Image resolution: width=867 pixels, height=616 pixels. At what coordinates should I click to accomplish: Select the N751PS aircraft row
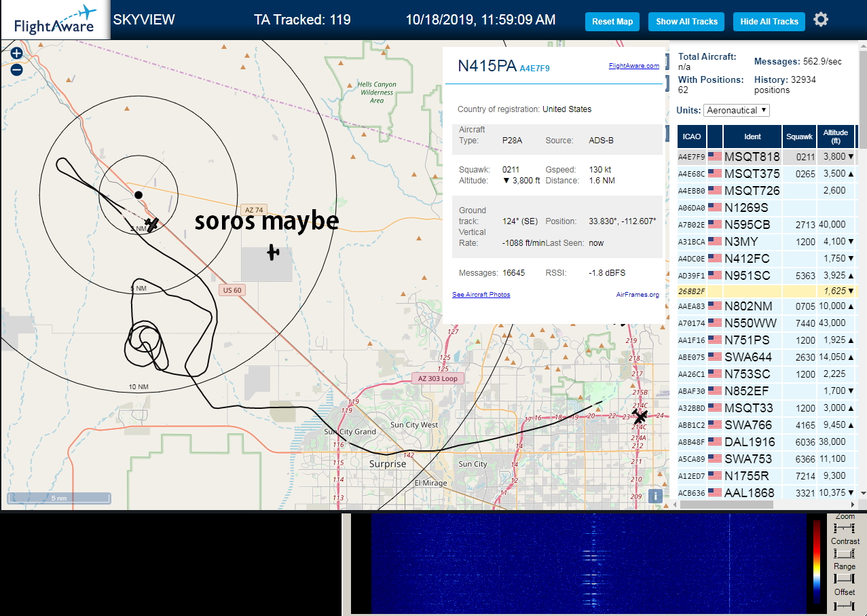pos(767,340)
